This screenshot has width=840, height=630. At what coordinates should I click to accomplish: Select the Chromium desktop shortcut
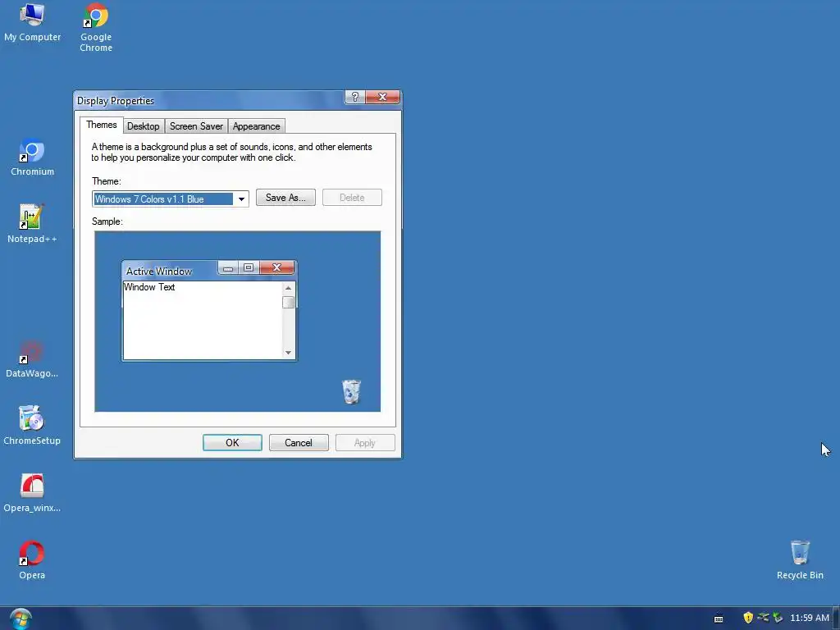coord(32,157)
